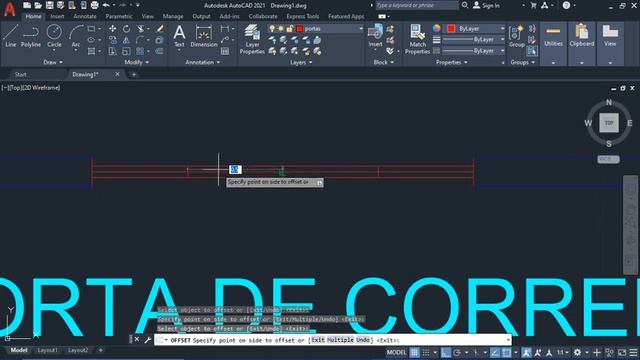Image resolution: width=640 pixels, height=360 pixels.
Task: Toggle 2D object snap
Action: tap(507, 352)
